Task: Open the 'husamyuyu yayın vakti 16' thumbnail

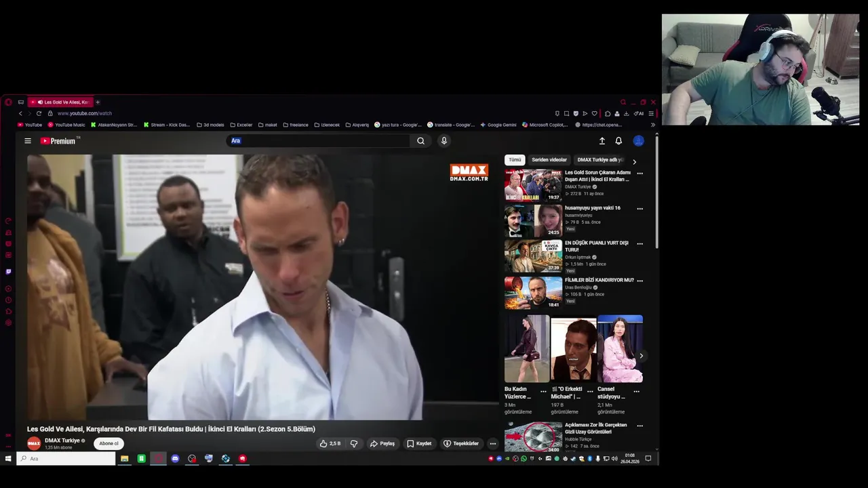Action: click(533, 221)
